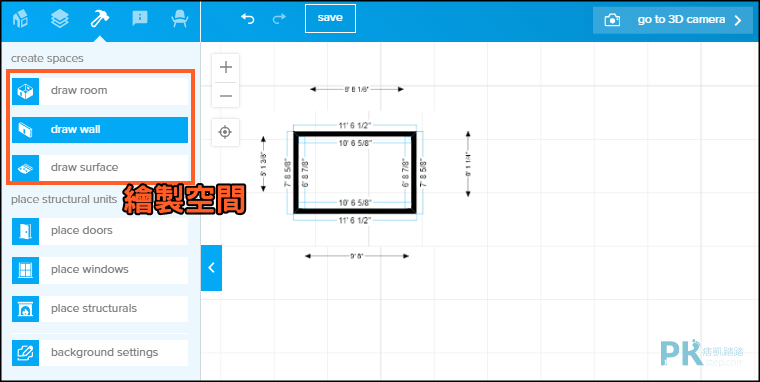Choose place structurals option
The image size is (760, 382).
click(x=100, y=309)
